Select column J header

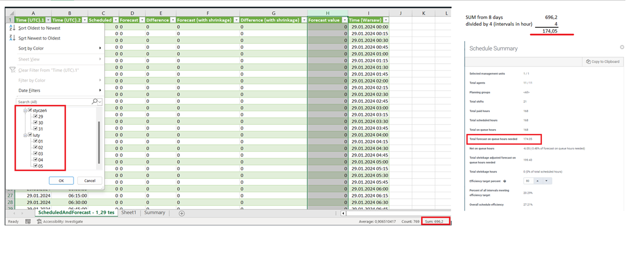(x=401, y=12)
